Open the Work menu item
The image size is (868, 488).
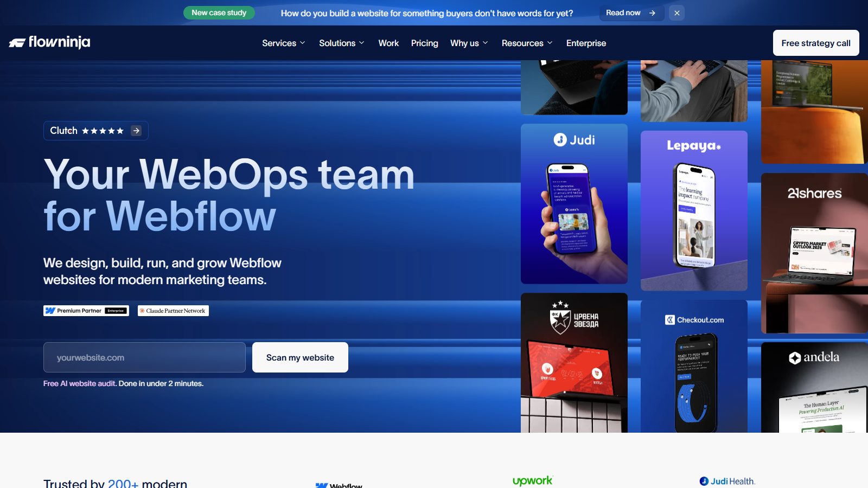coord(388,43)
